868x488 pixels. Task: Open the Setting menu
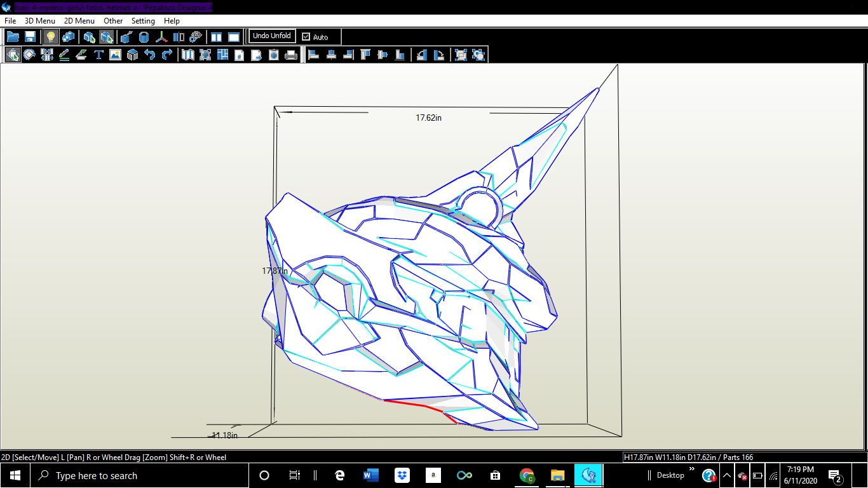point(143,21)
